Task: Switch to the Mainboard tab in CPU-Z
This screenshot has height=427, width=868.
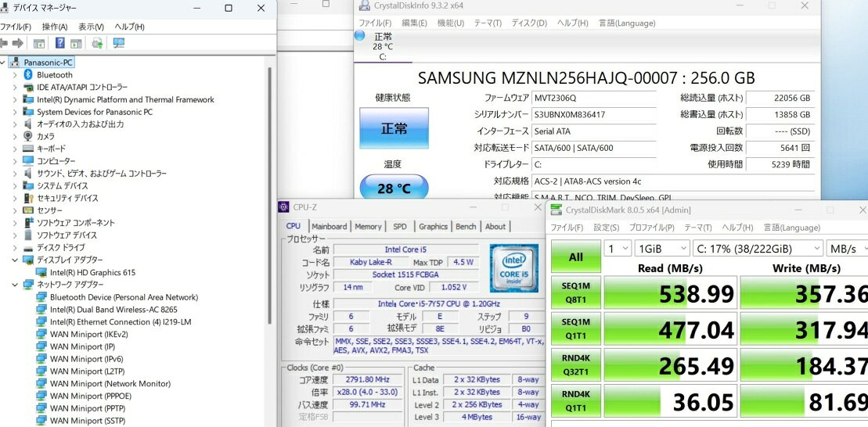Action: point(329,227)
